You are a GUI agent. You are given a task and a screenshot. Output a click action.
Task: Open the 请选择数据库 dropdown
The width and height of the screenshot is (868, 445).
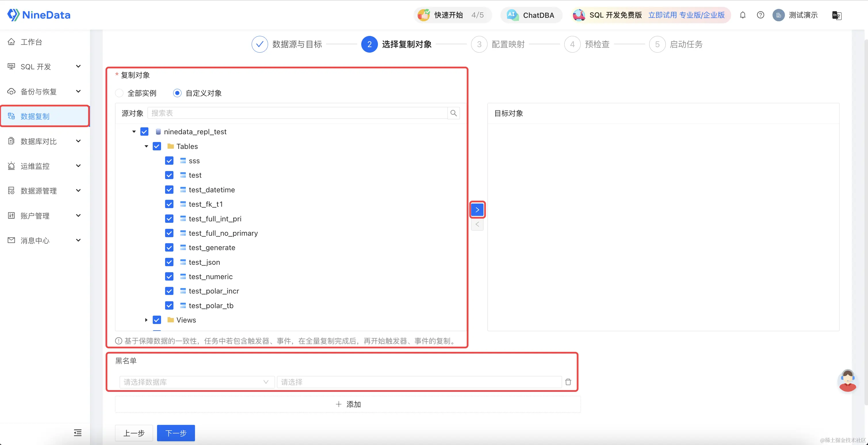click(197, 382)
